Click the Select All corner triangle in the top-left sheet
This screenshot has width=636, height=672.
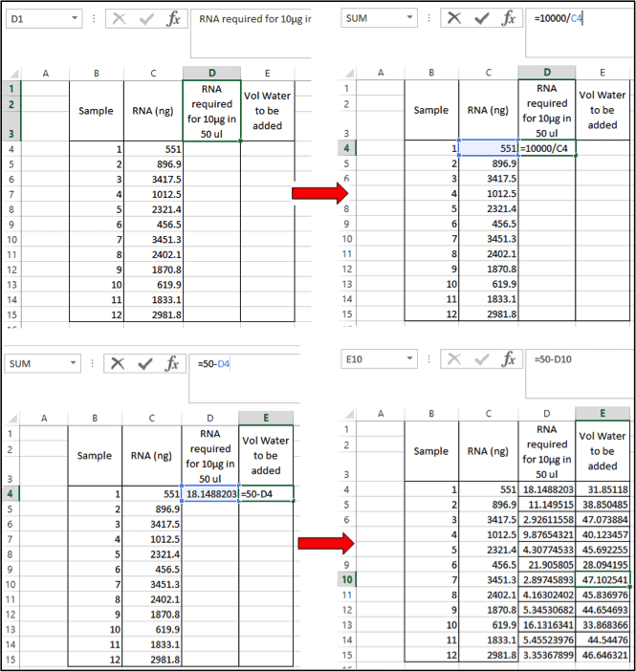(13, 74)
